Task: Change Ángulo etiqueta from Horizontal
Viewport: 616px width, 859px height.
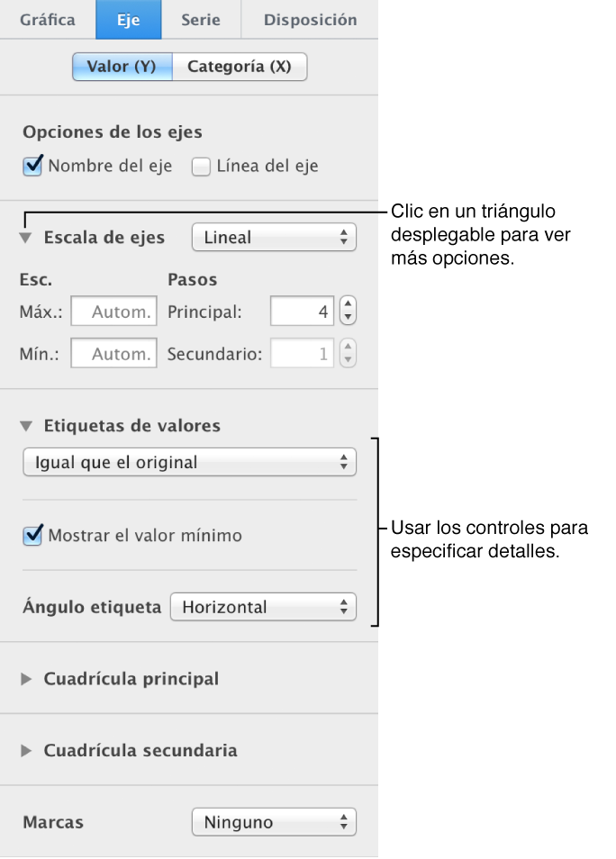Action: point(262,606)
